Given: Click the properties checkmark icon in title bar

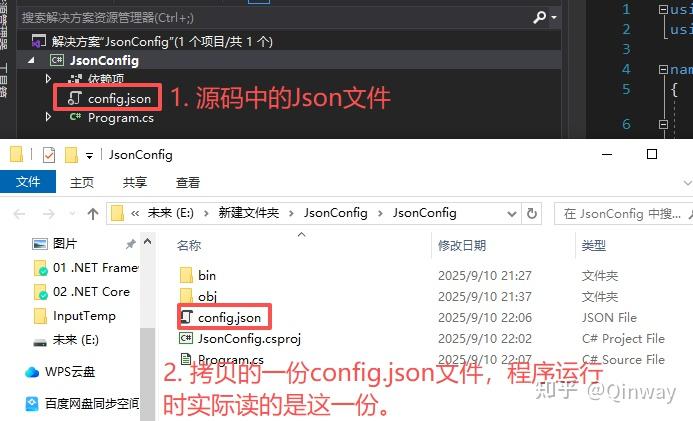Looking at the screenshot, I should click(x=49, y=155).
